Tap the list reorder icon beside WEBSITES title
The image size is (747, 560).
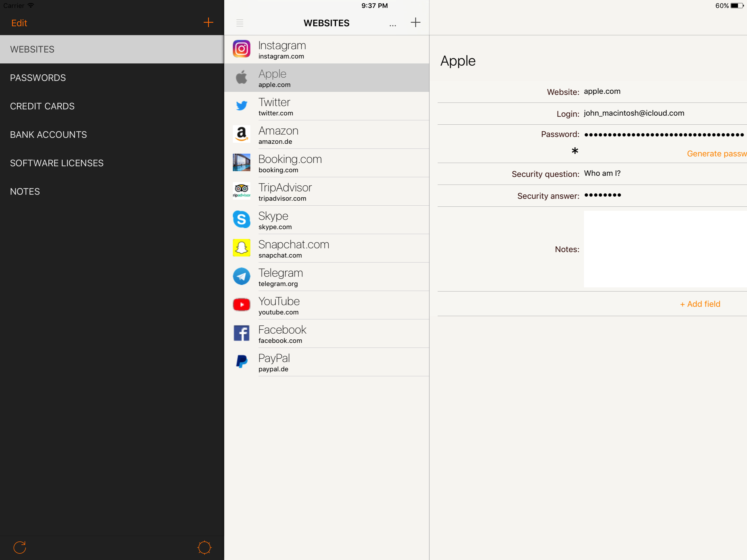pyautogui.click(x=240, y=23)
